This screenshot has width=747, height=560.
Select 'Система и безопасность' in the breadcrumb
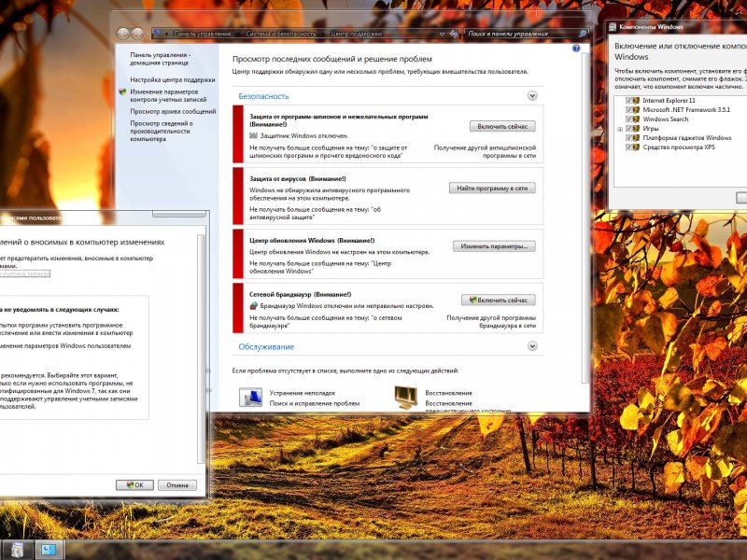point(281,34)
